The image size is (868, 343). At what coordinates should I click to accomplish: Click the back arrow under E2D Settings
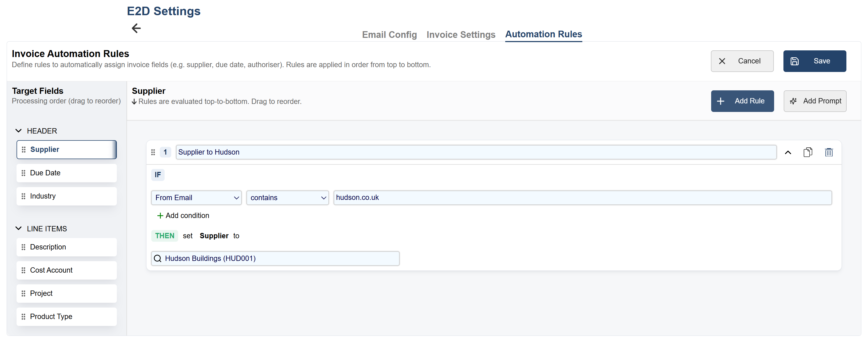(x=136, y=28)
